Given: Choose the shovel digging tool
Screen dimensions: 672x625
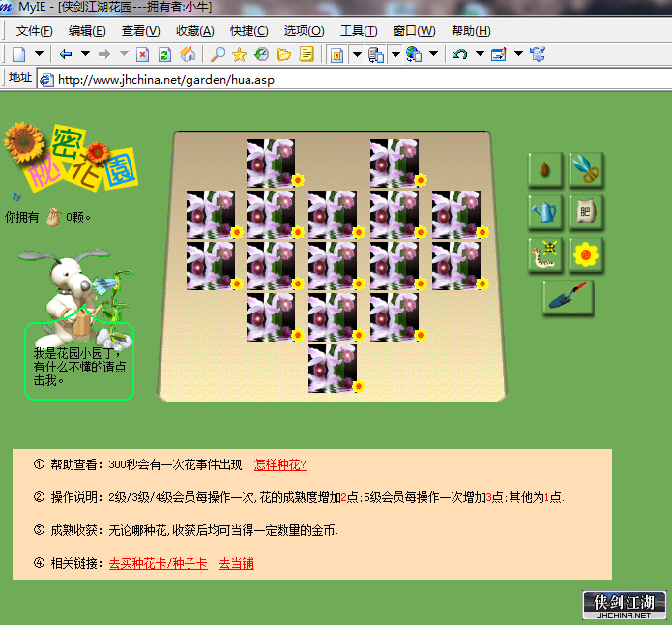Looking at the screenshot, I should click(x=568, y=297).
